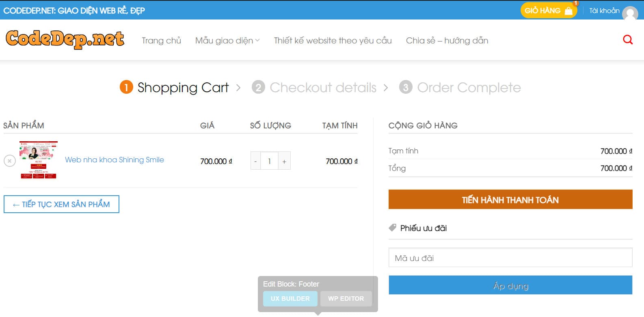
Task: Open Chia sẻ – hướng dẫn page
Action: click(x=447, y=41)
